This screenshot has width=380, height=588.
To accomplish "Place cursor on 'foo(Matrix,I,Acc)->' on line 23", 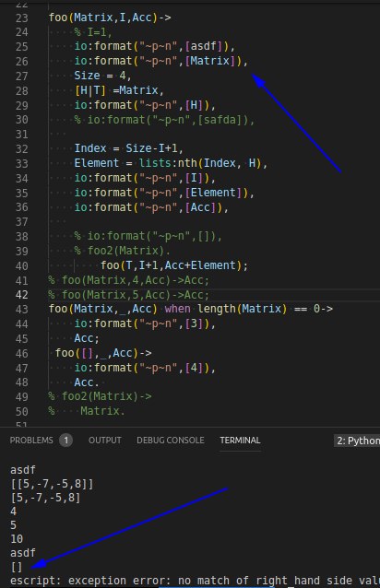I will 110,18.
